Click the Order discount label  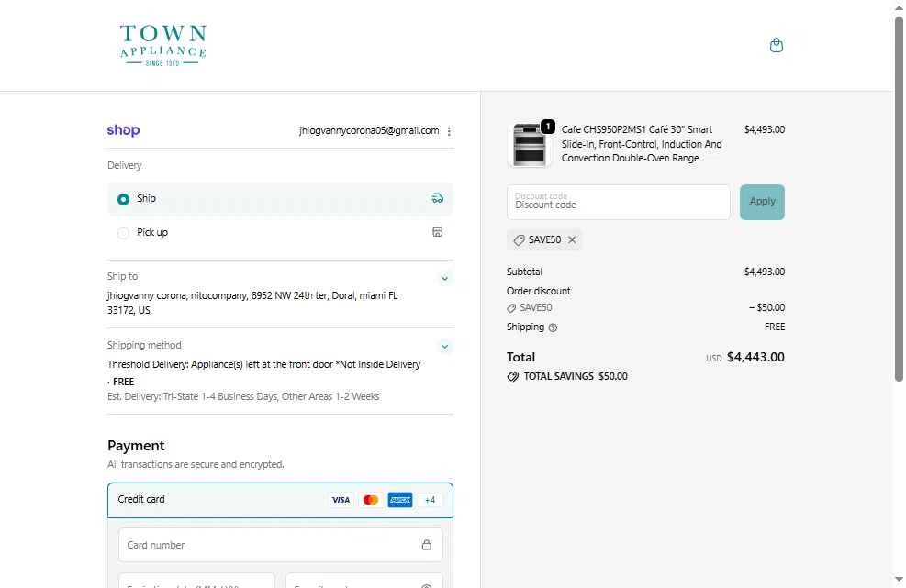[x=538, y=291]
